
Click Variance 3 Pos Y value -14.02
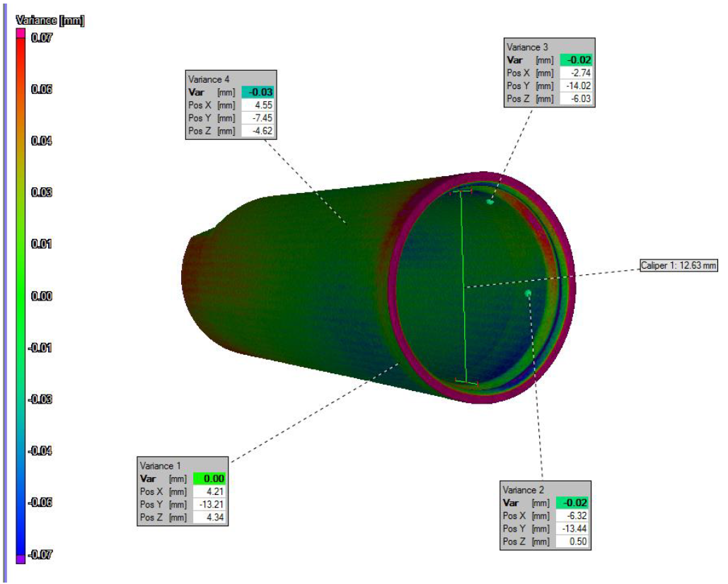click(576, 86)
